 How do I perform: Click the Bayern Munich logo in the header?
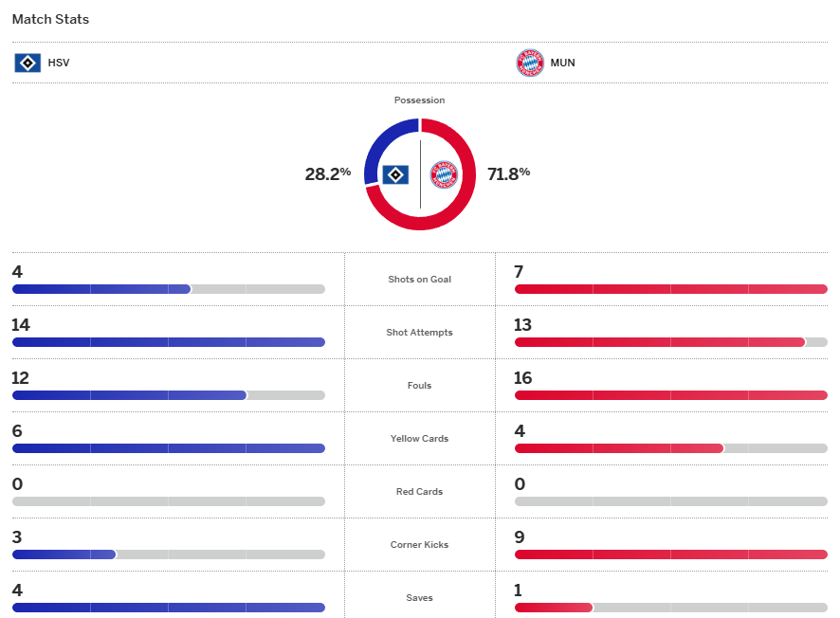[x=529, y=64]
